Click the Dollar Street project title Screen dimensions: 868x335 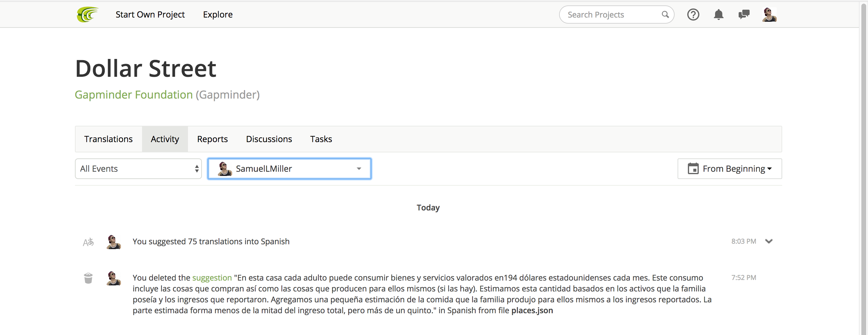coord(146,68)
